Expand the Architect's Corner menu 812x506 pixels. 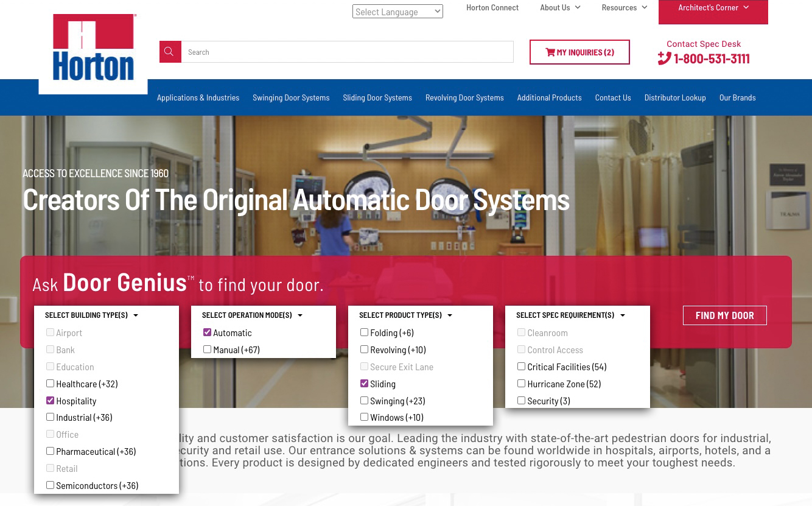[x=713, y=8]
